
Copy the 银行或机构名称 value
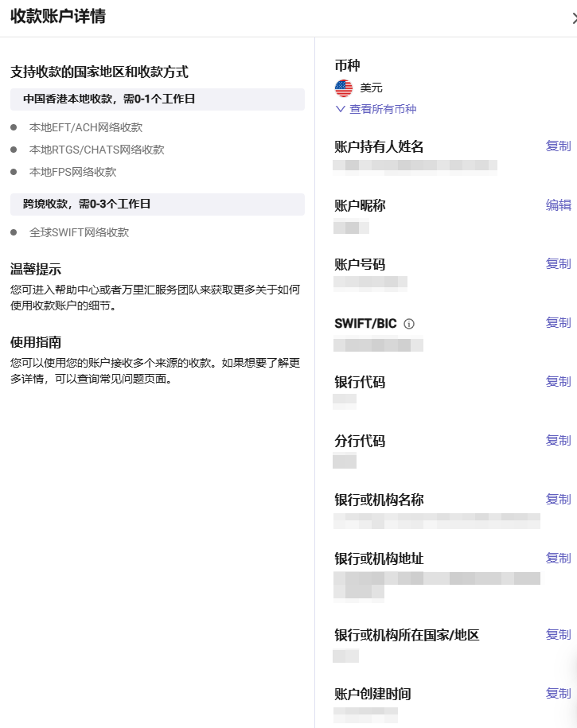[x=558, y=500]
